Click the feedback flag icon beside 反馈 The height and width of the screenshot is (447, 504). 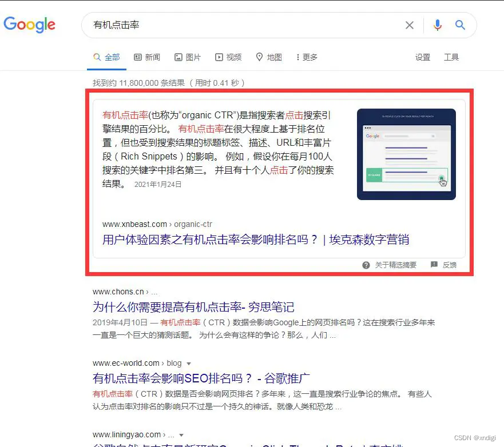point(433,265)
